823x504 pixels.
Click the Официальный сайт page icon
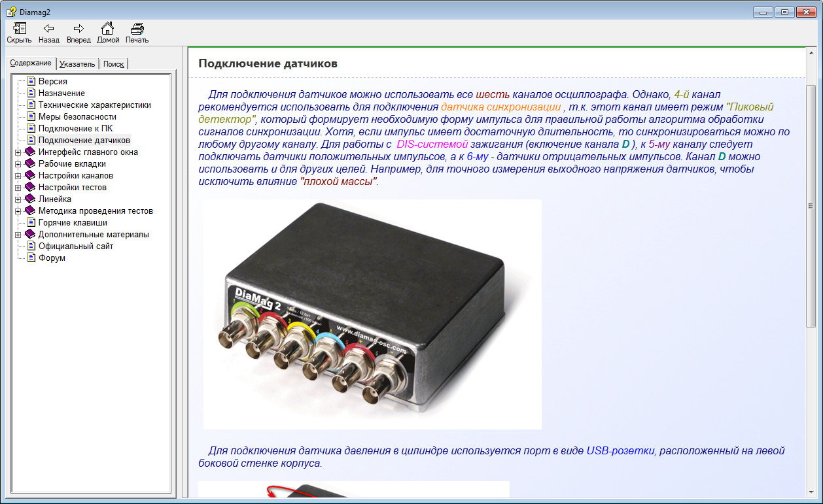31,246
